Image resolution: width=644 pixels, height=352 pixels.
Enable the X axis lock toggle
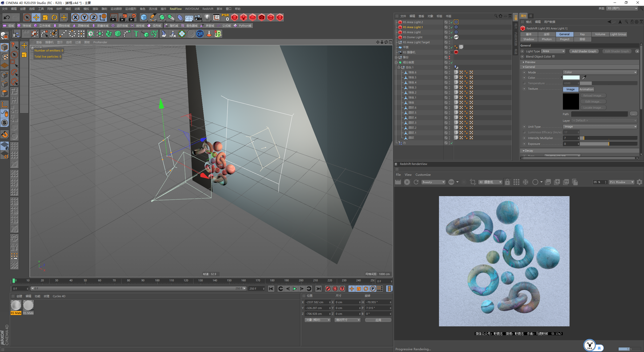[x=75, y=17]
